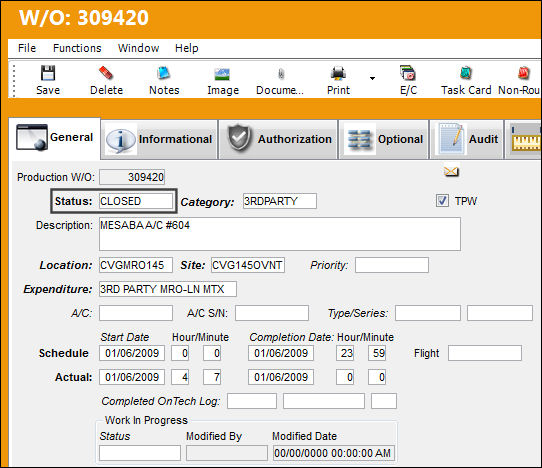
Task: Open the Document paperclip icon
Action: [x=281, y=74]
